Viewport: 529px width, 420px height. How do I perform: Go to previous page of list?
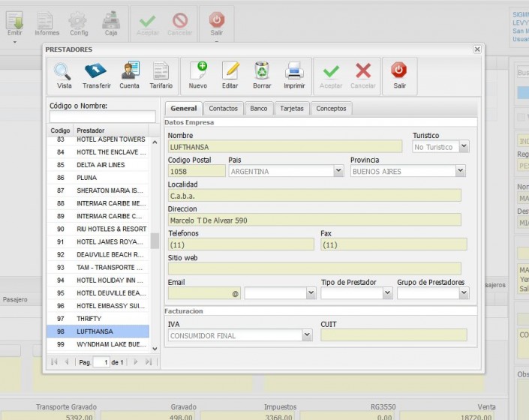67,362
